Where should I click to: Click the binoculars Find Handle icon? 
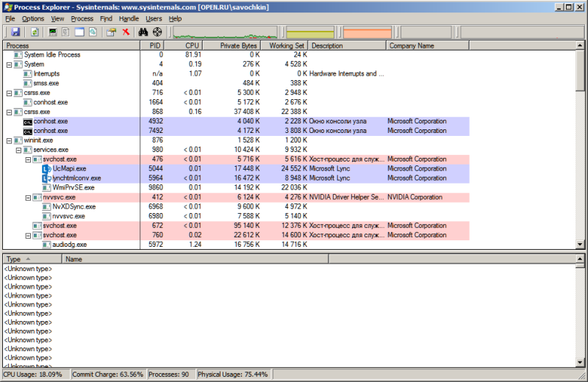click(143, 32)
